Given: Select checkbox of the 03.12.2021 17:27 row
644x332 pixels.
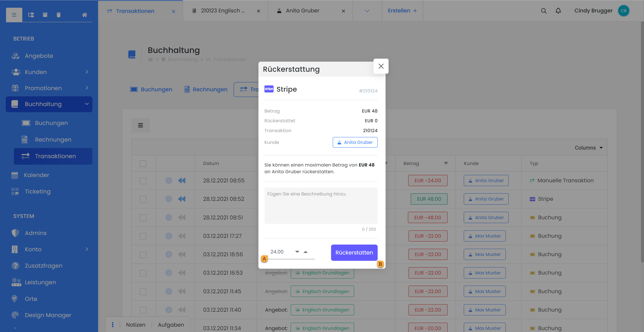Looking at the screenshot, I should pos(143,236).
